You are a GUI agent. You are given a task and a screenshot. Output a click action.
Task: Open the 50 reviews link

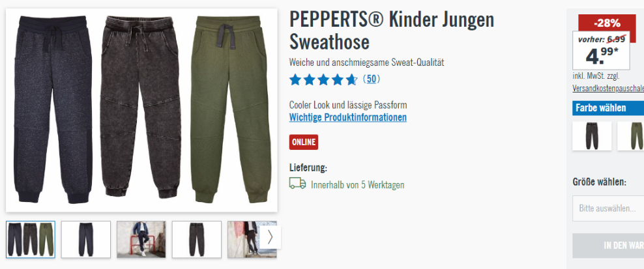tap(371, 79)
